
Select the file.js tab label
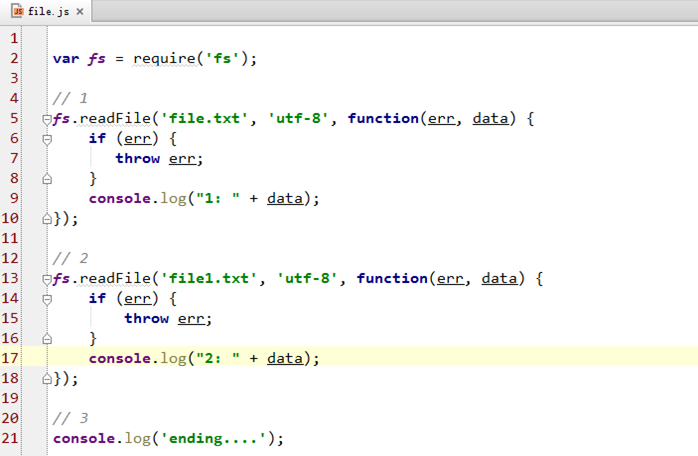coord(50,11)
